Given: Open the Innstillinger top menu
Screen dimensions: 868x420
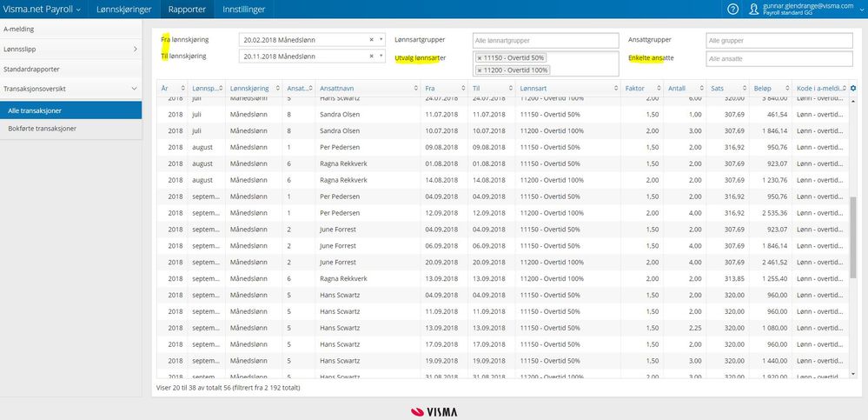Looking at the screenshot, I should point(243,10).
